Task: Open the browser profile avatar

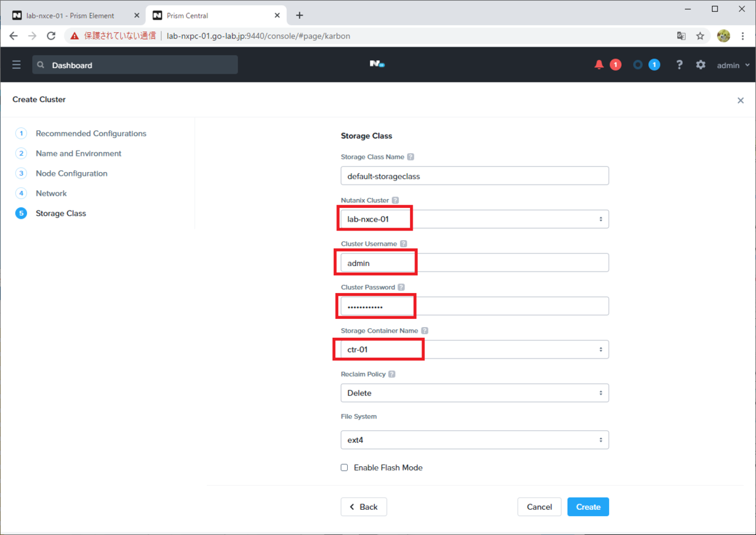Action: (723, 36)
